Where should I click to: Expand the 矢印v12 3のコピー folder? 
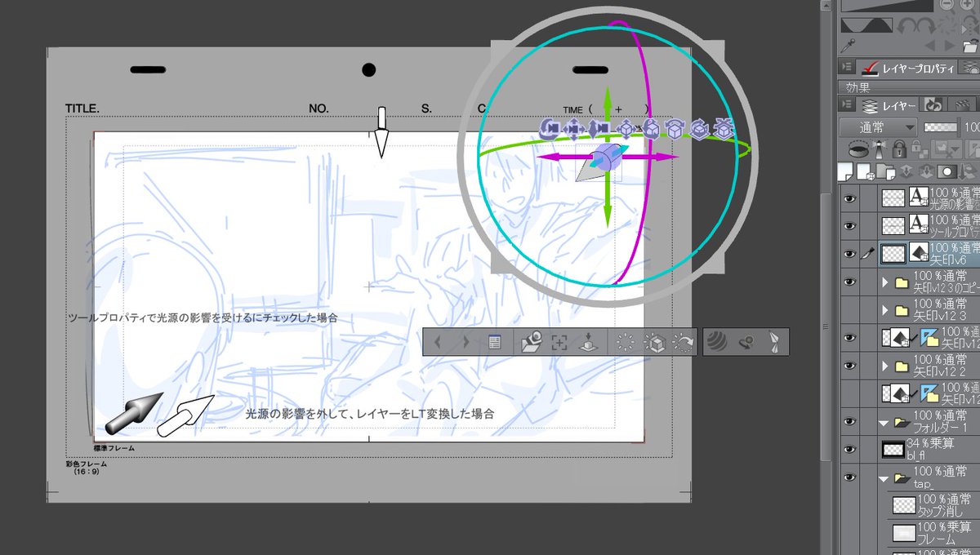(885, 282)
